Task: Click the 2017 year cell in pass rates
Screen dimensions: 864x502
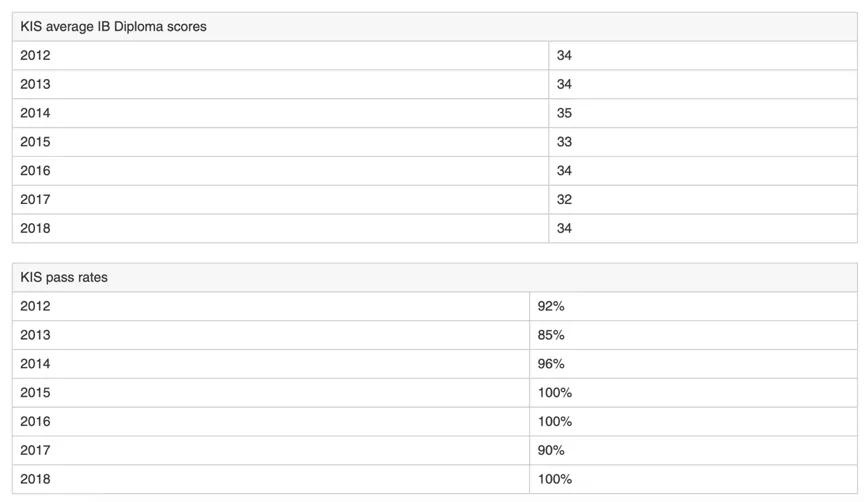Action: (x=271, y=450)
